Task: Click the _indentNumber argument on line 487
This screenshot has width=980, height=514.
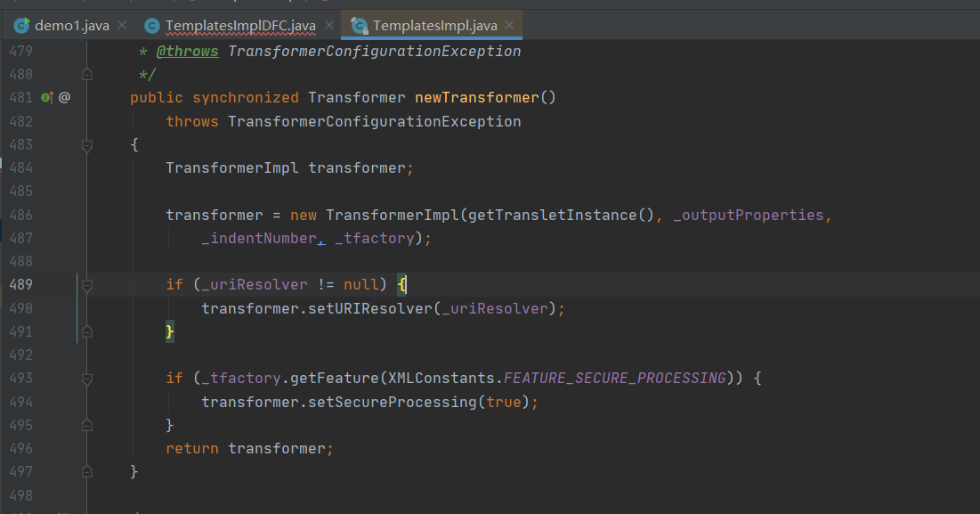Action: pyautogui.click(x=259, y=238)
